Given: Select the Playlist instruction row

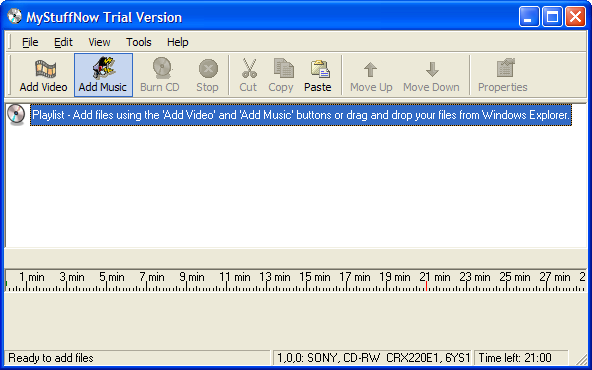Looking at the screenshot, I should 301,115.
